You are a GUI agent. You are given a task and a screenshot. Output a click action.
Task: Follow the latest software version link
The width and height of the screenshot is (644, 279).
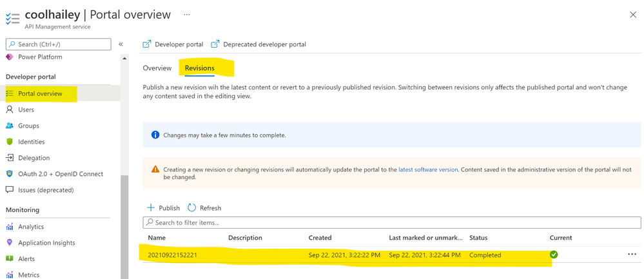coord(428,169)
